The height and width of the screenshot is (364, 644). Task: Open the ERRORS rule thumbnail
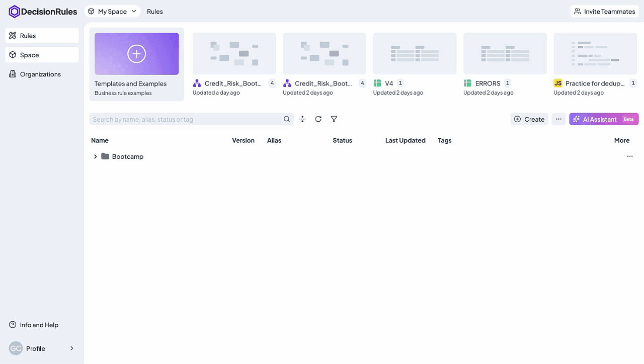pyautogui.click(x=505, y=54)
